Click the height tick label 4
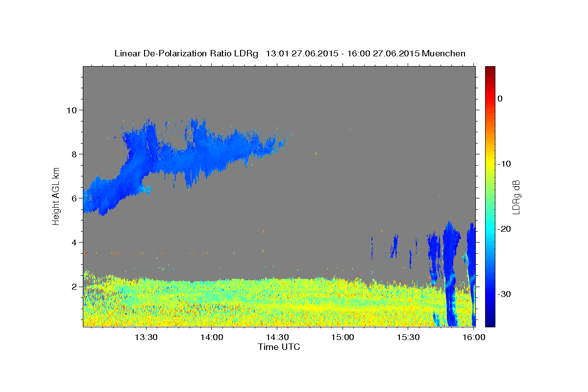This screenshot has width=588, height=392. tap(75, 242)
